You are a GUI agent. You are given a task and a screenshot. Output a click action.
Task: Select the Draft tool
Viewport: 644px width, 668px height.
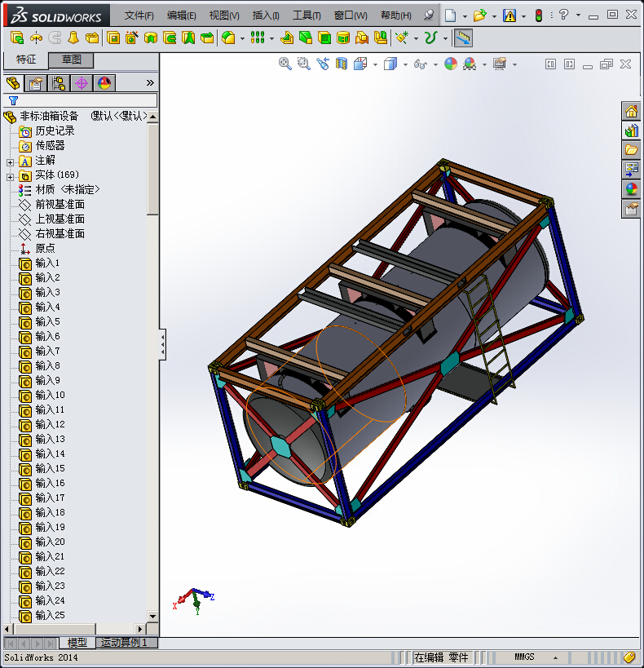[x=306, y=38]
